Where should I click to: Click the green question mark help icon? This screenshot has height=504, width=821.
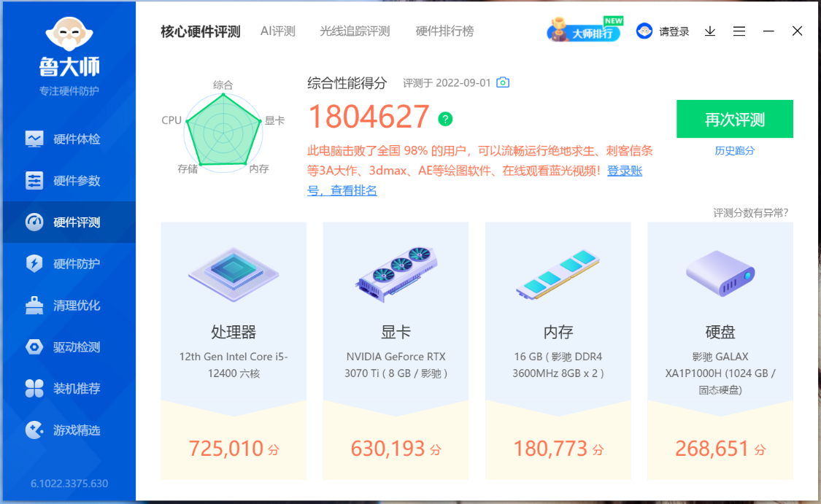pos(445,120)
